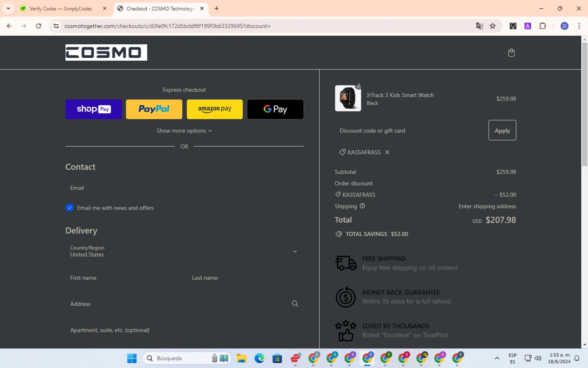The image size is (588, 368).
Task: Click the FREE SHIPPING heading
Action: (x=384, y=259)
